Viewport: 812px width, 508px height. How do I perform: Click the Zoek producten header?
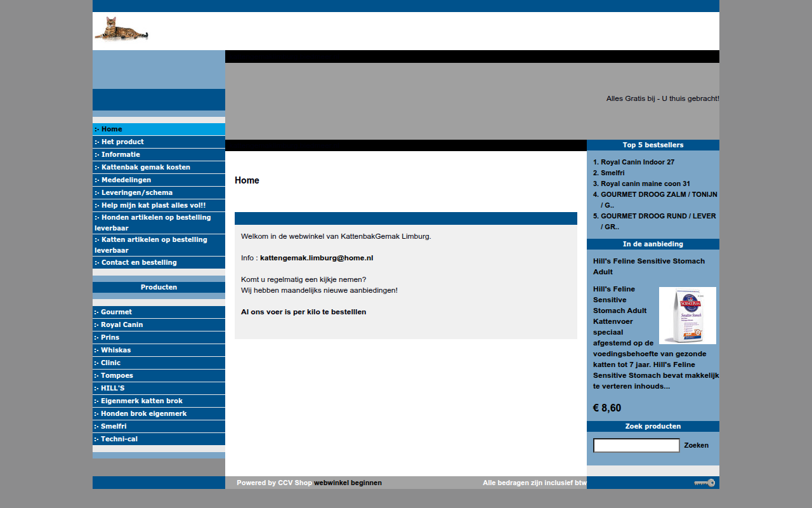(653, 427)
